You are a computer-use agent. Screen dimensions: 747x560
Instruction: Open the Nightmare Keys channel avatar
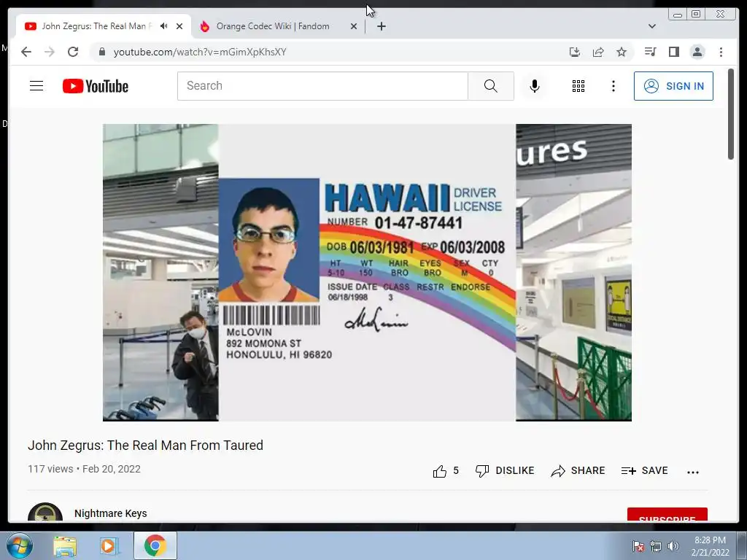[x=45, y=513]
